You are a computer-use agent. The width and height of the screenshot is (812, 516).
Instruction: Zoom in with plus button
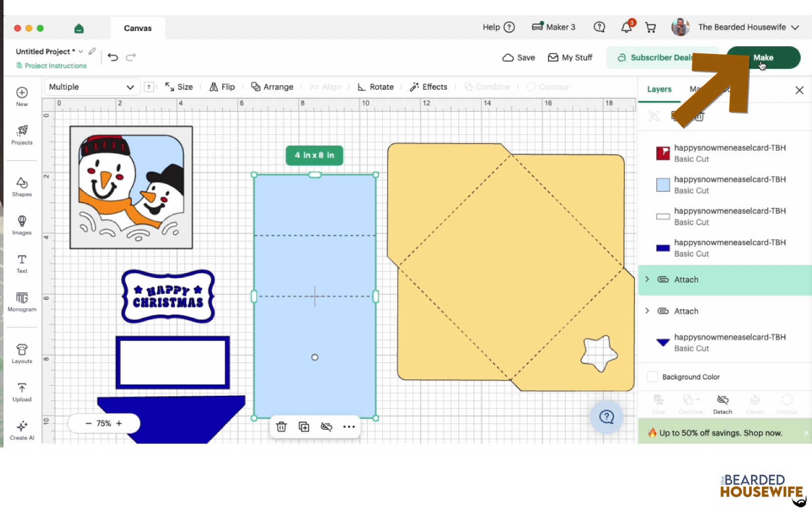pyautogui.click(x=119, y=423)
